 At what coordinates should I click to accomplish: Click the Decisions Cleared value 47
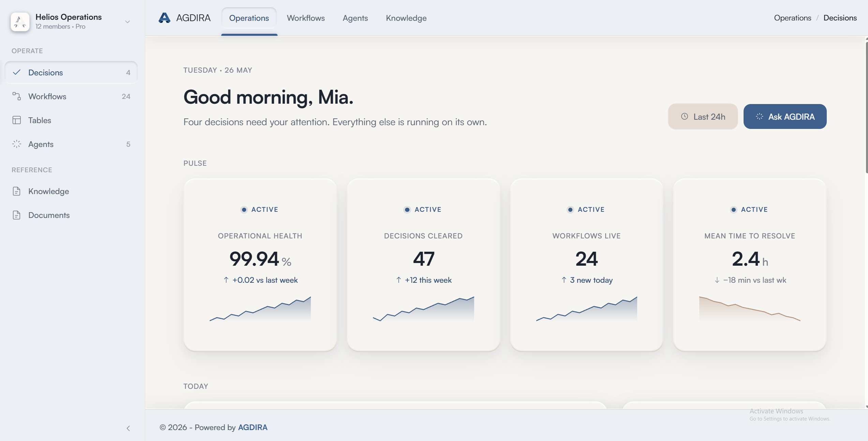point(423,259)
